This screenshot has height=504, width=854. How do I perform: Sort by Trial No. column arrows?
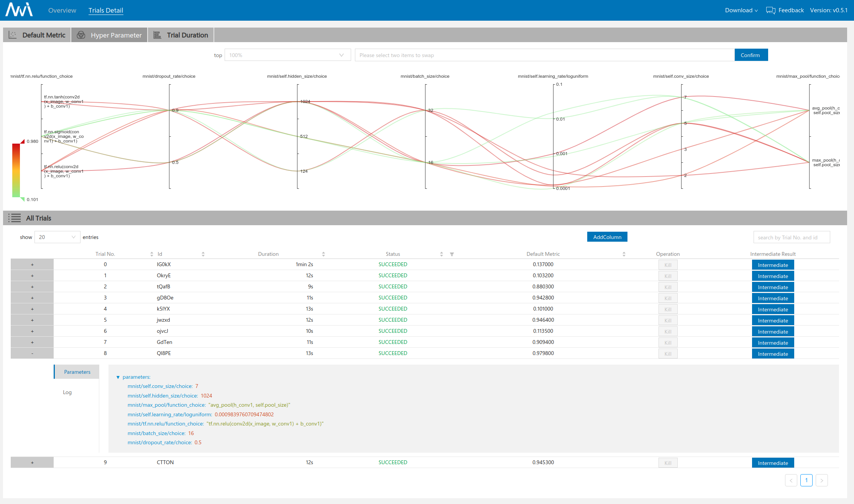coord(152,254)
